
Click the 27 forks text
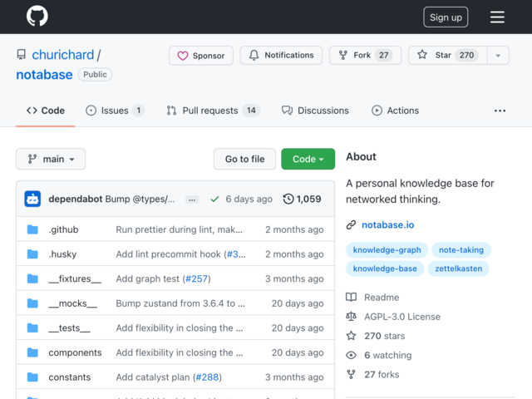tap(382, 375)
